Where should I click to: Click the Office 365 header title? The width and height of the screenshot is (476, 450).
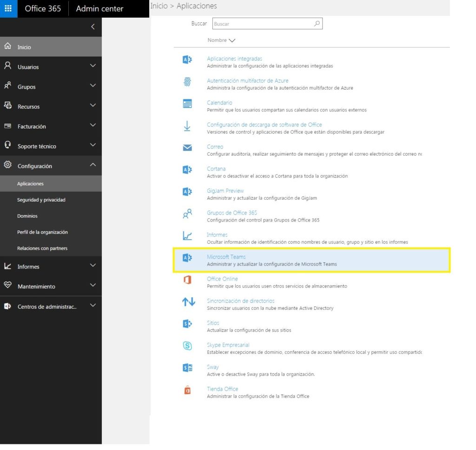pyautogui.click(x=43, y=8)
